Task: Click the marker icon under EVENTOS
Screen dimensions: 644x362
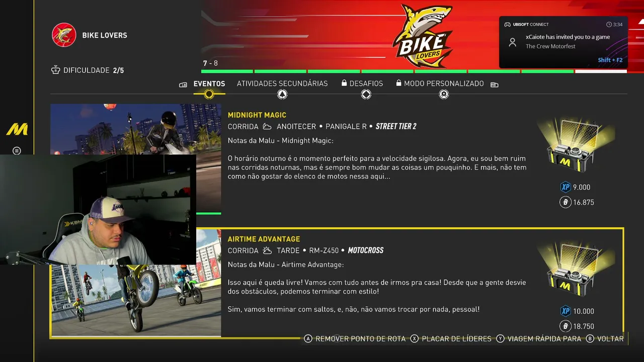Action: click(209, 94)
